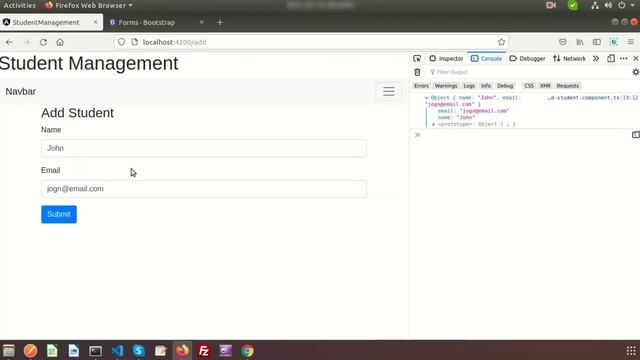Open site information shield icon

(121, 42)
